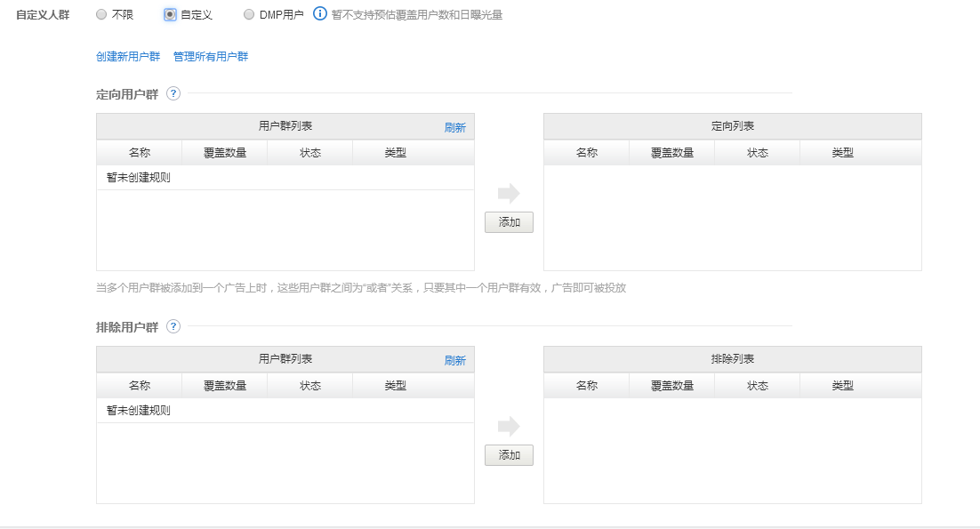This screenshot has height=529, width=980.
Task: Click 状态 column header in 排除列表
Action: click(x=757, y=386)
